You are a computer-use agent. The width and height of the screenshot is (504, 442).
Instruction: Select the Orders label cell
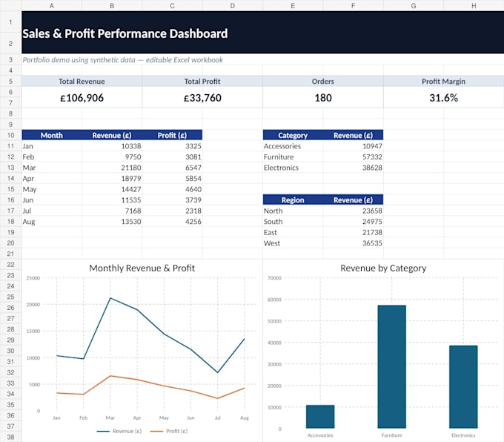[322, 82]
